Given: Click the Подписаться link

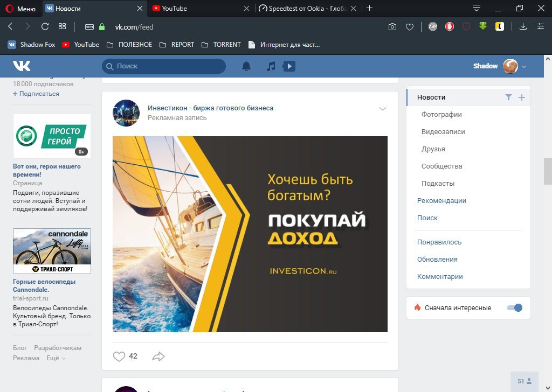Looking at the screenshot, I should click(x=36, y=94).
